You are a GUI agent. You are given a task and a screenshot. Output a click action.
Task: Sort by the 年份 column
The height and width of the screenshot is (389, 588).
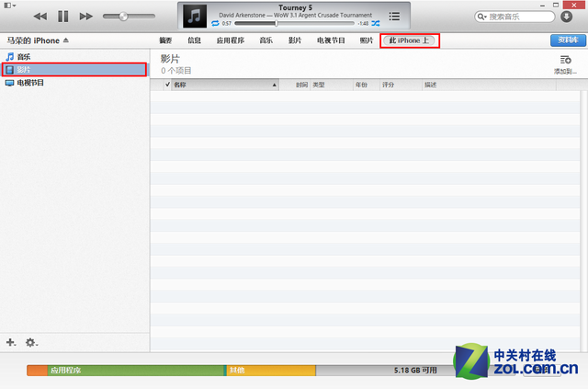[x=367, y=85]
